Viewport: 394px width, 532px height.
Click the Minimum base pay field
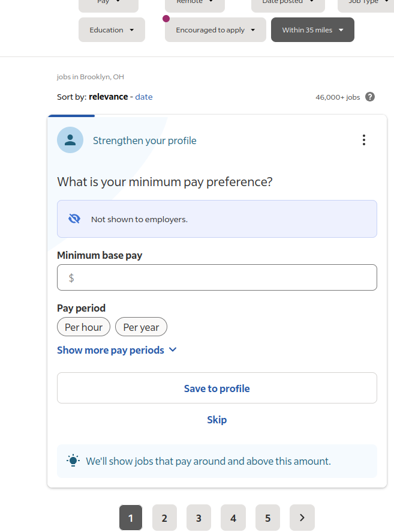[x=217, y=277]
